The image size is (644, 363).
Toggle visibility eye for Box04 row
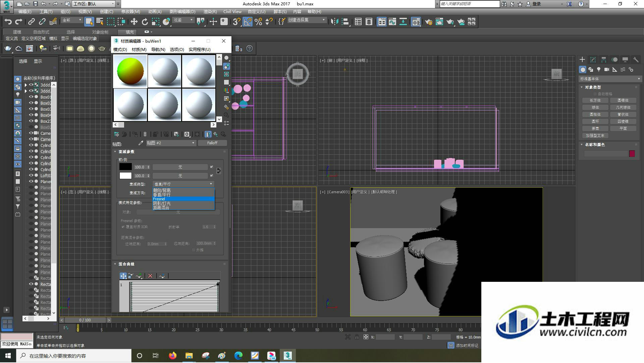[31, 115]
